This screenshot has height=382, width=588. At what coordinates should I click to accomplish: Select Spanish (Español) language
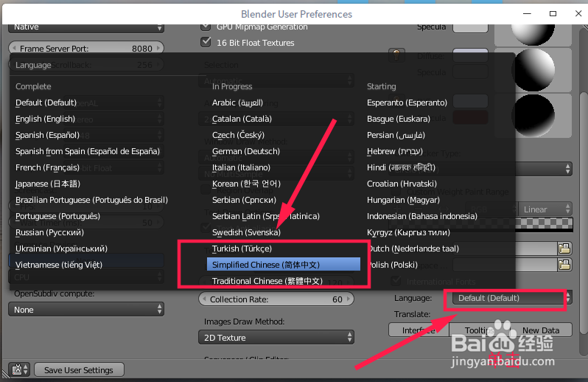[47, 135]
